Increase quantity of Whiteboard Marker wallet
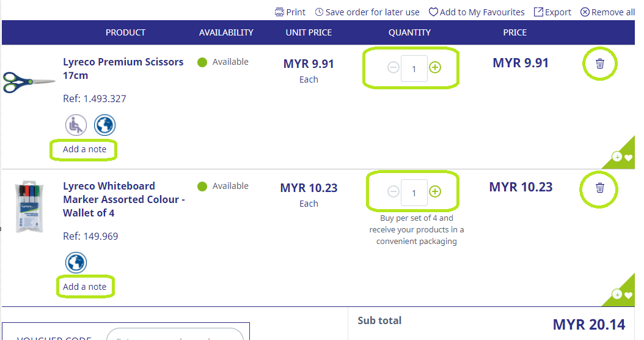 (435, 191)
